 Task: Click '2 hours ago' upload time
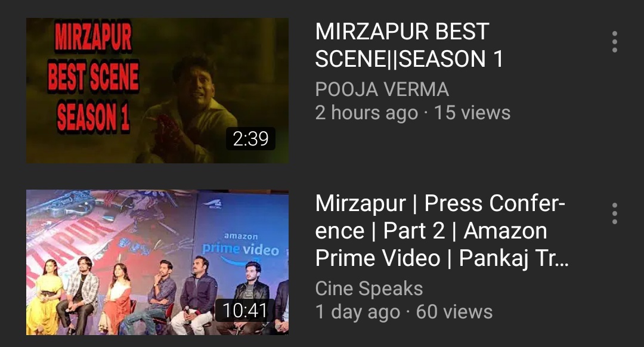366,113
